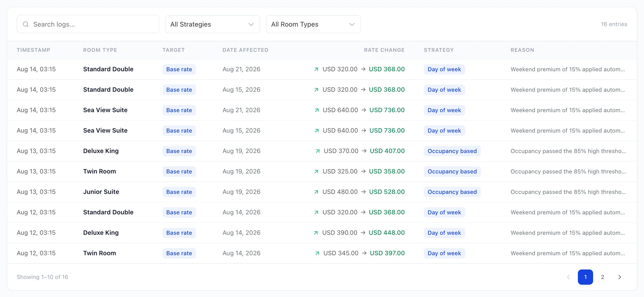This screenshot has width=644, height=297.
Task: Click the Day of week tag in Aug 12 Twin Room row
Action: coord(444,253)
